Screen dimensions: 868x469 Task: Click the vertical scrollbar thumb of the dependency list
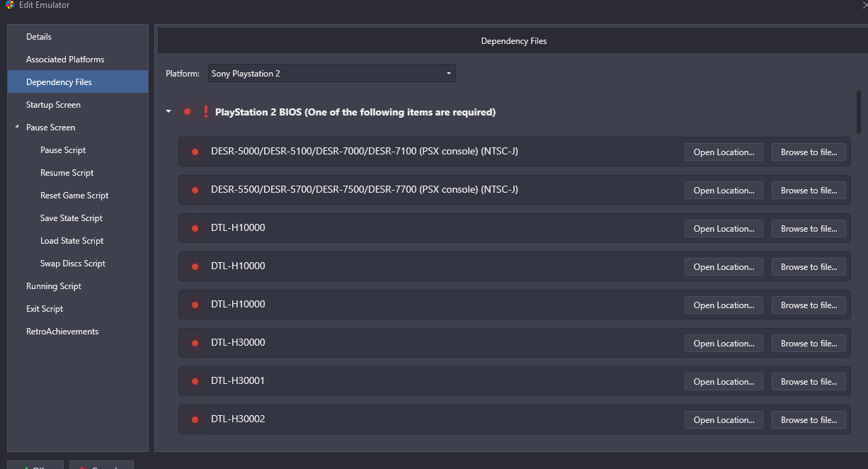click(859, 112)
